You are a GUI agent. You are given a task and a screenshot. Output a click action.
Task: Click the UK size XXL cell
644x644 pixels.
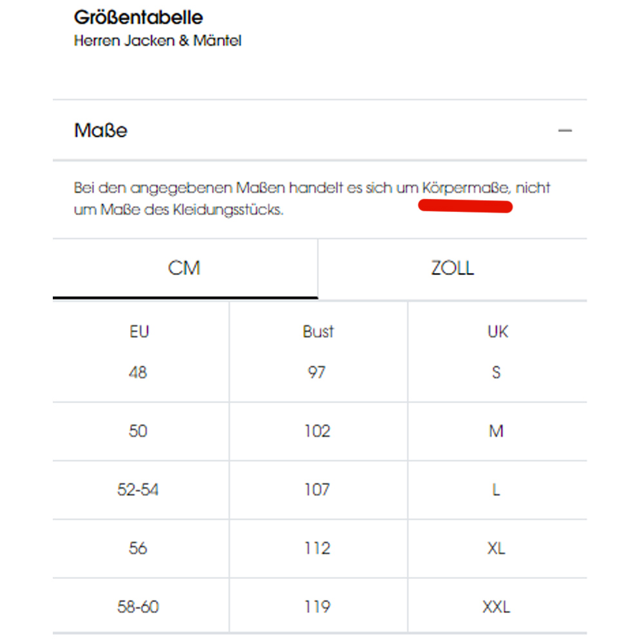(x=497, y=607)
